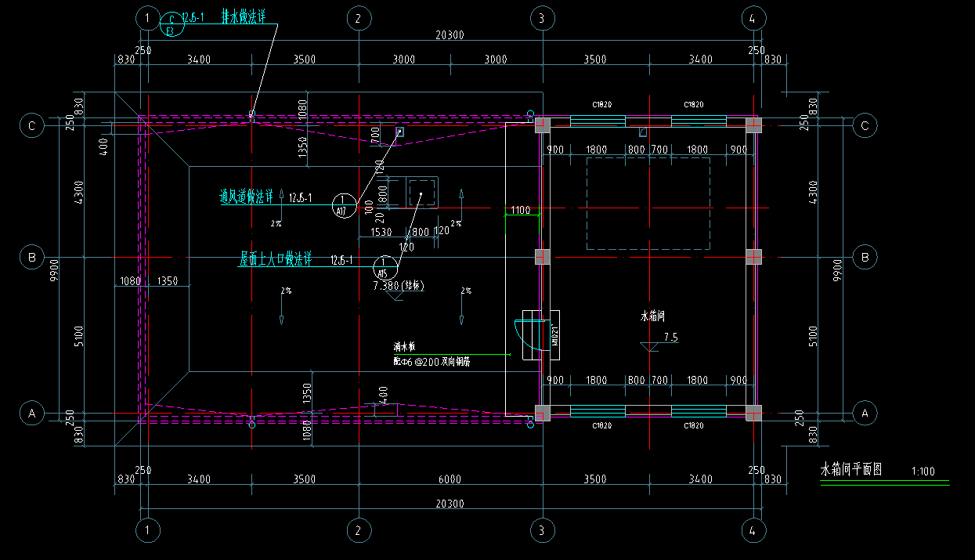
Task: Select the detail callout circle 1/A15
Action: coord(384,267)
